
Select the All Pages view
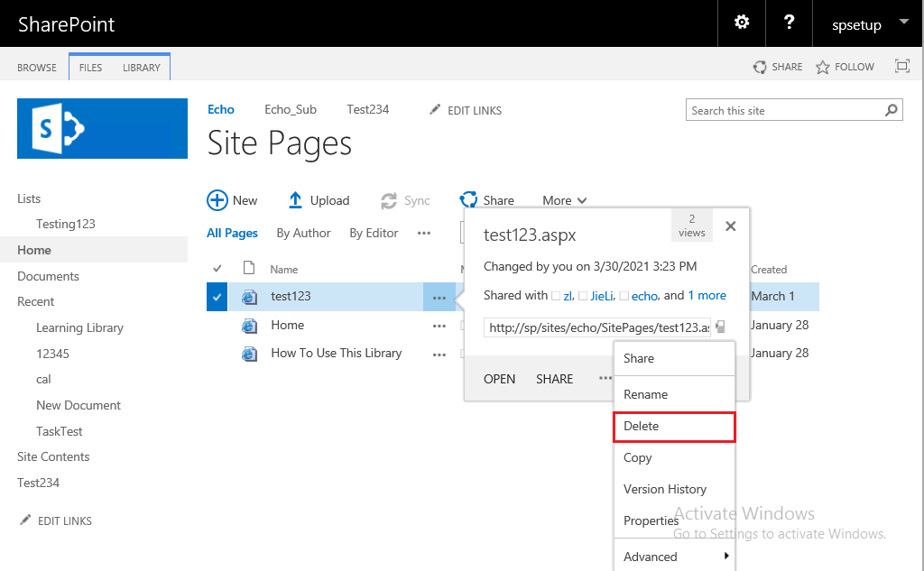point(232,234)
